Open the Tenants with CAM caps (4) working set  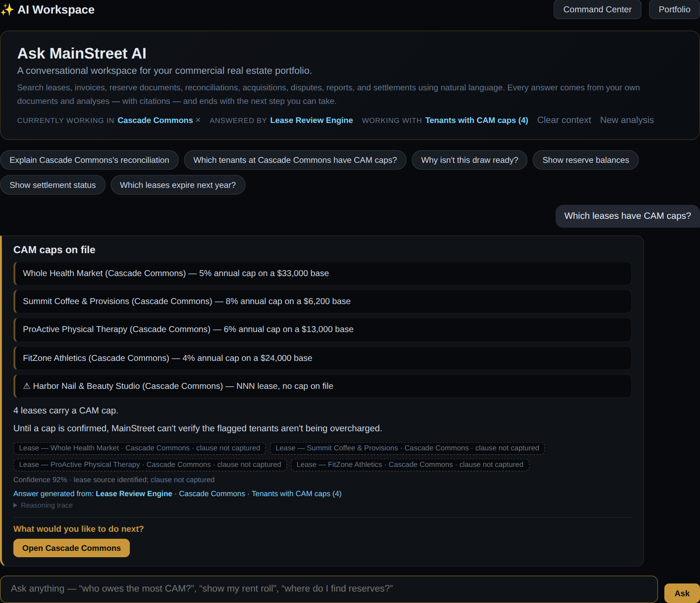pyautogui.click(x=476, y=120)
